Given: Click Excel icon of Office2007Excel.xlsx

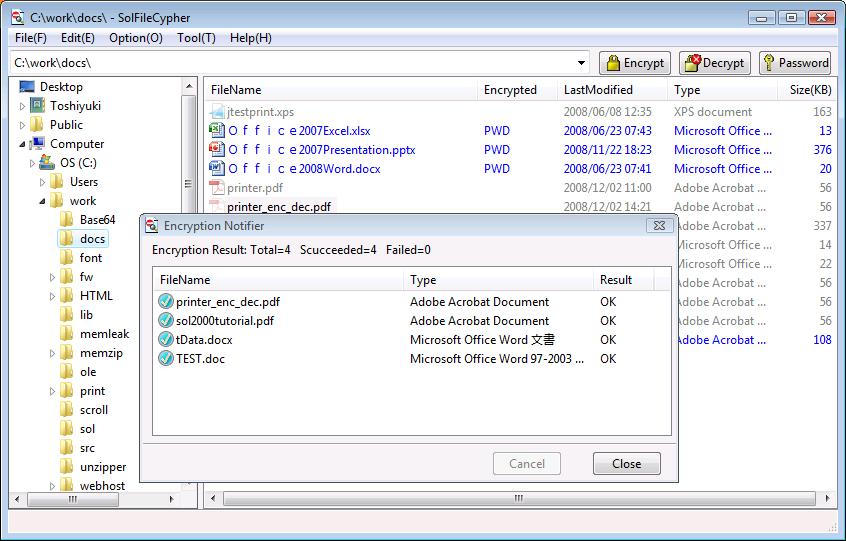Looking at the screenshot, I should pyautogui.click(x=217, y=131).
